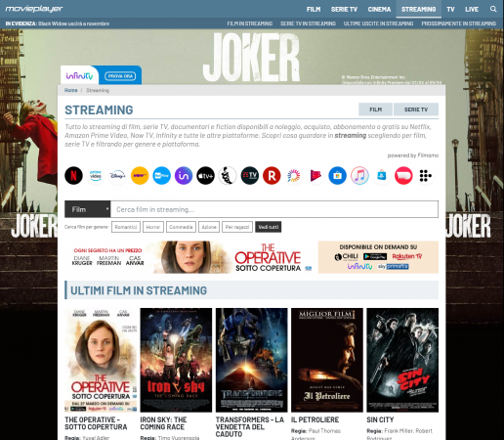Open 'TRANSFORMERS - LA VENDETTA DEL CADUTO' title

click(250, 426)
